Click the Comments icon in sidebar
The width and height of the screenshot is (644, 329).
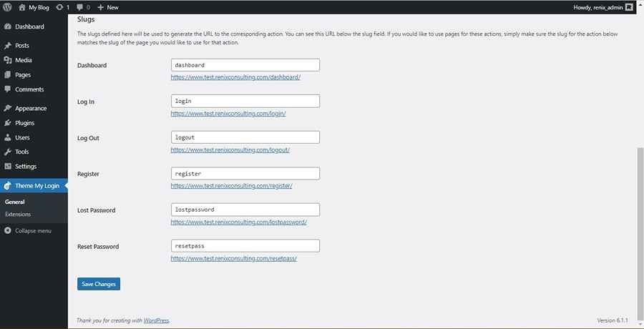tap(7, 89)
